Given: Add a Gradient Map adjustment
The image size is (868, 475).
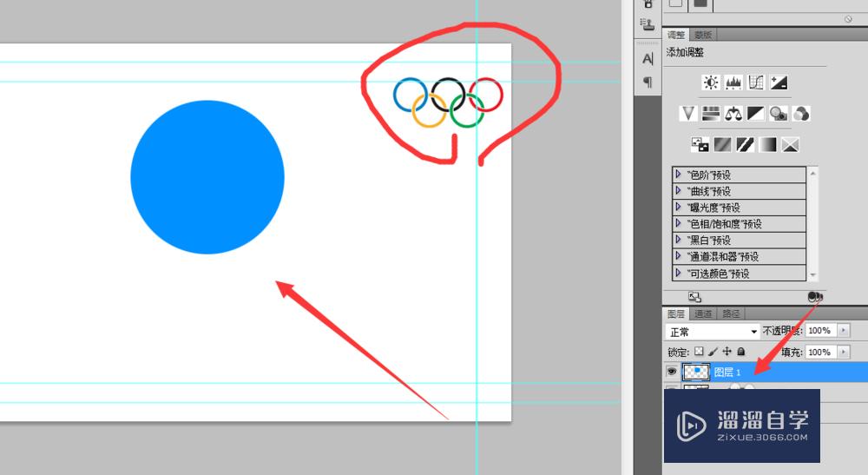Looking at the screenshot, I should (x=768, y=144).
